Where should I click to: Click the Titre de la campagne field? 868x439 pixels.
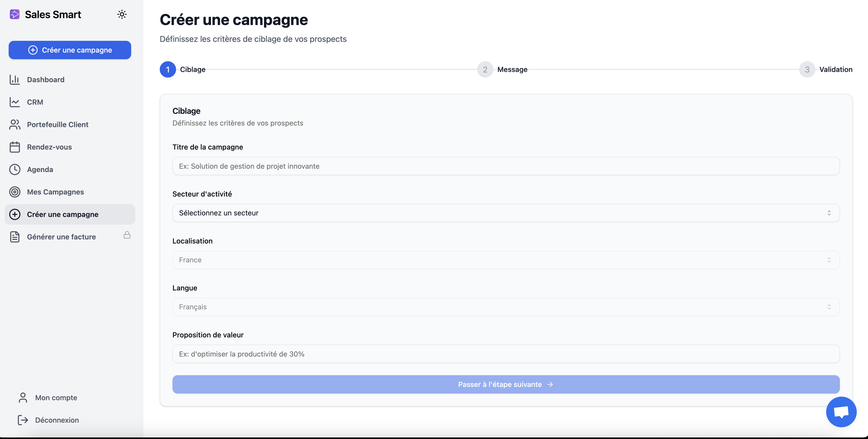(x=505, y=166)
